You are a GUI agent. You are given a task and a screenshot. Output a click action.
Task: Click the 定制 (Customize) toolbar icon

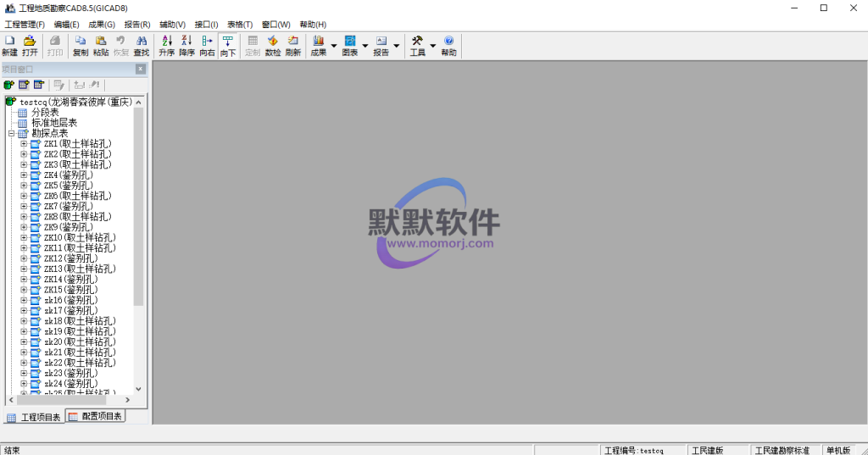click(253, 46)
